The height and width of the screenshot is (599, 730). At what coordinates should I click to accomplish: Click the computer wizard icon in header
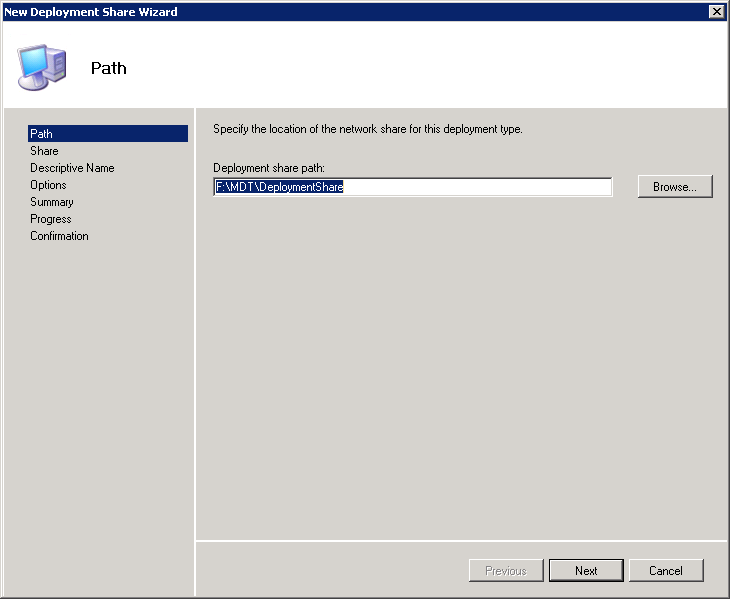pos(42,66)
